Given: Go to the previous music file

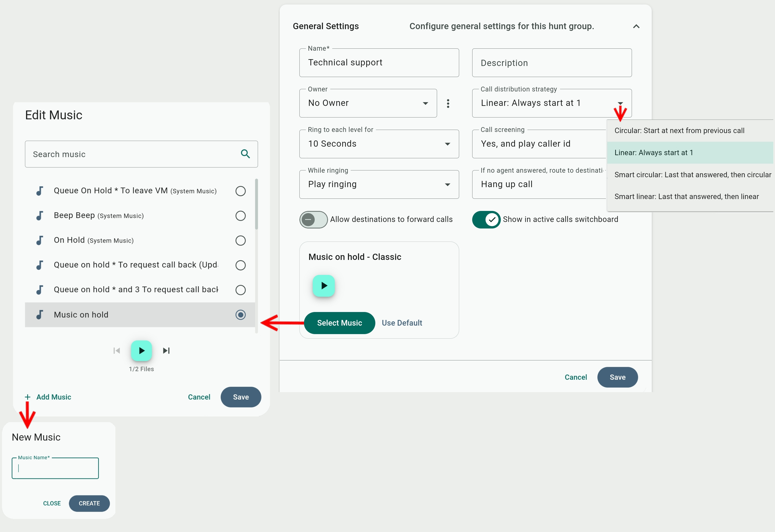Looking at the screenshot, I should click(117, 350).
